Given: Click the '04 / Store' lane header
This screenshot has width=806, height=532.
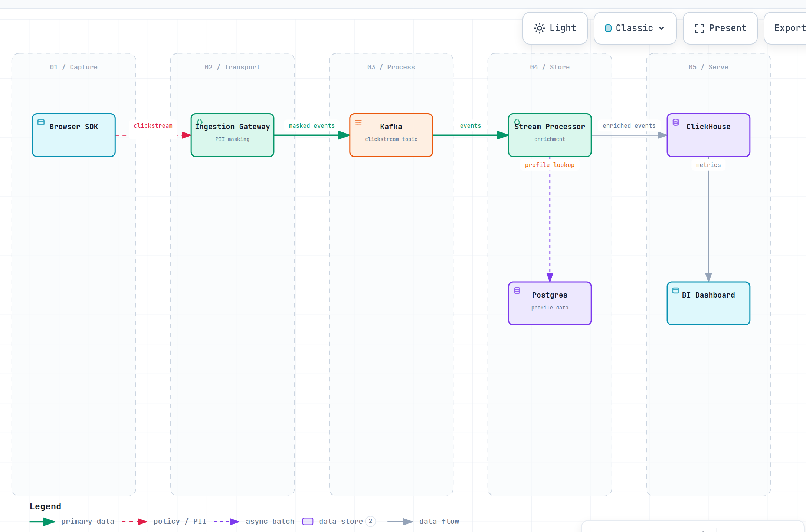Looking at the screenshot, I should click(550, 67).
